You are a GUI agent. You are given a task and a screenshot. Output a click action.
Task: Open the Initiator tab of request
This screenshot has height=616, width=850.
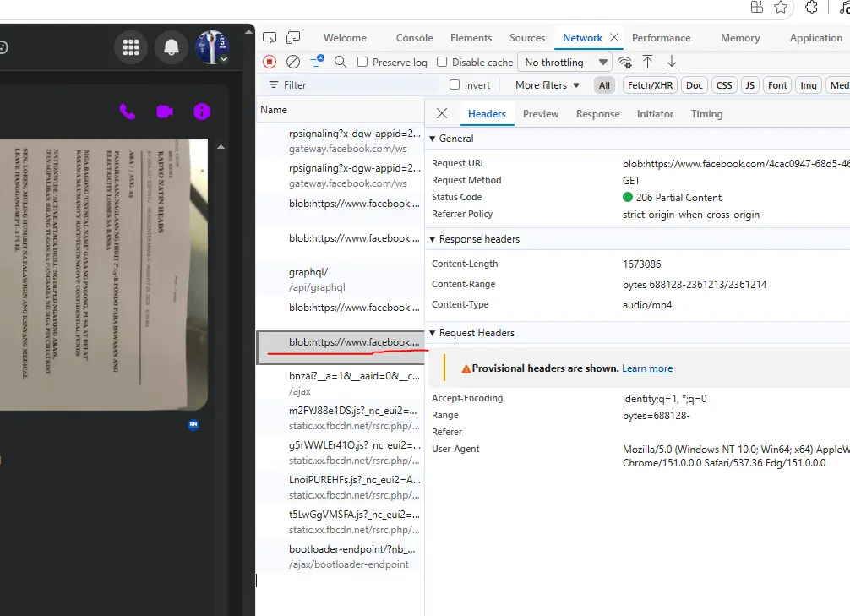tap(655, 114)
